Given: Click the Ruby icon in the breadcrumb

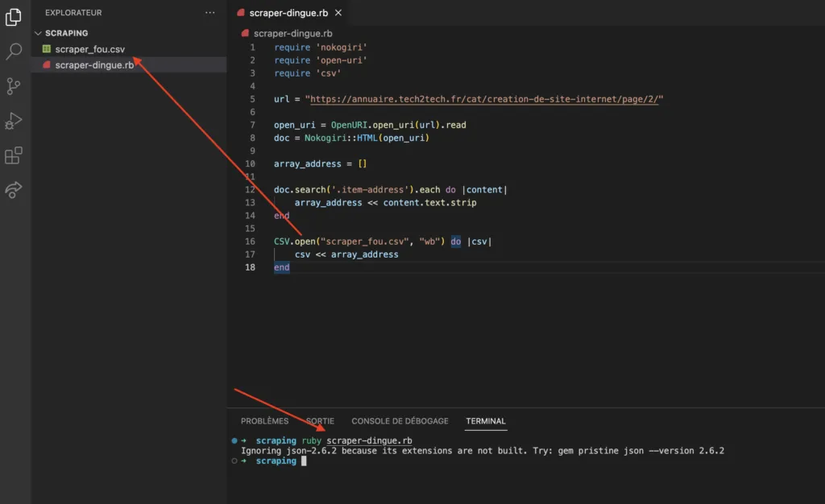Looking at the screenshot, I should click(245, 33).
